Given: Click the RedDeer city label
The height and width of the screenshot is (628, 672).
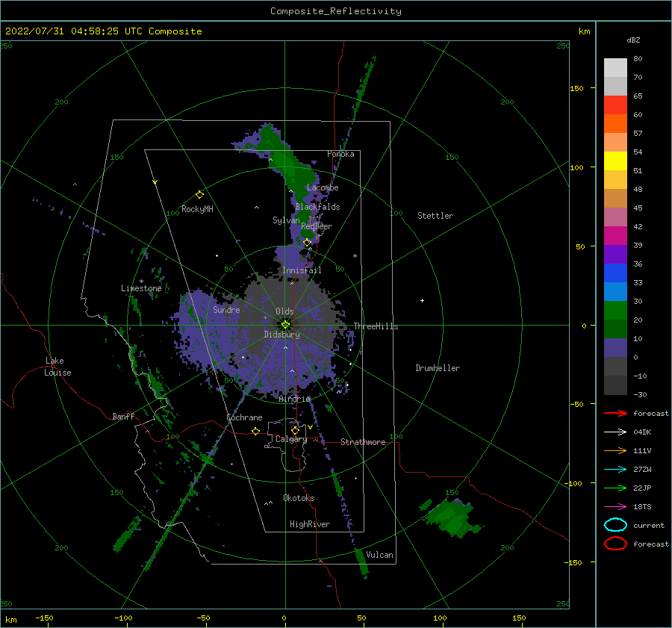Looking at the screenshot, I should coord(317,226).
